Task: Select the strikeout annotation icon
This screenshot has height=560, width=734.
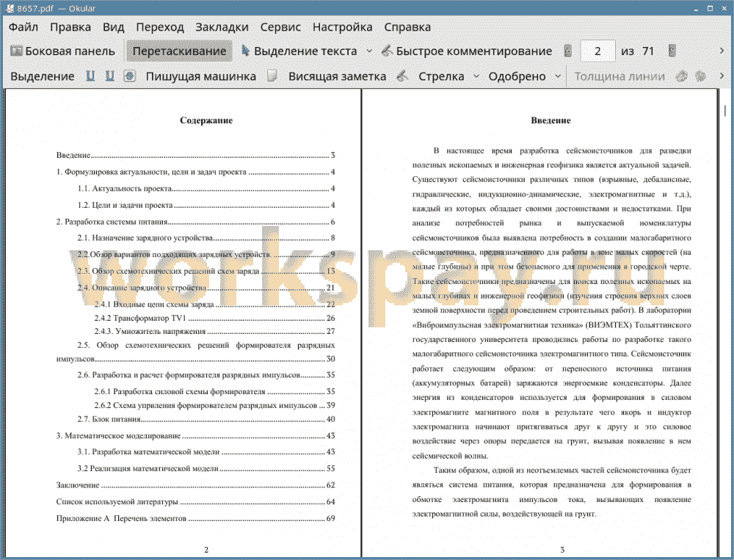Action: point(130,76)
